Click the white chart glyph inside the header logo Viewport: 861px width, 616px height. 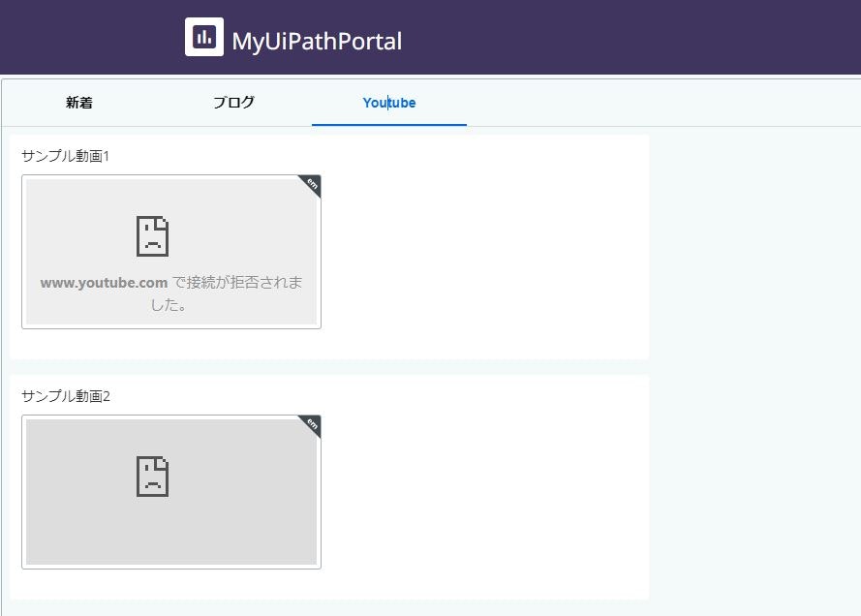click(x=203, y=38)
